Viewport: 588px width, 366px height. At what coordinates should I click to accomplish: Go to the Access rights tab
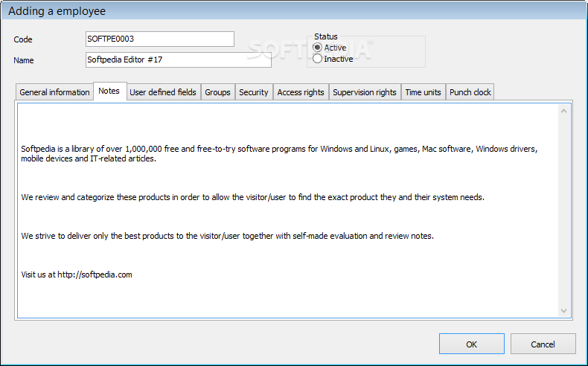click(x=301, y=92)
